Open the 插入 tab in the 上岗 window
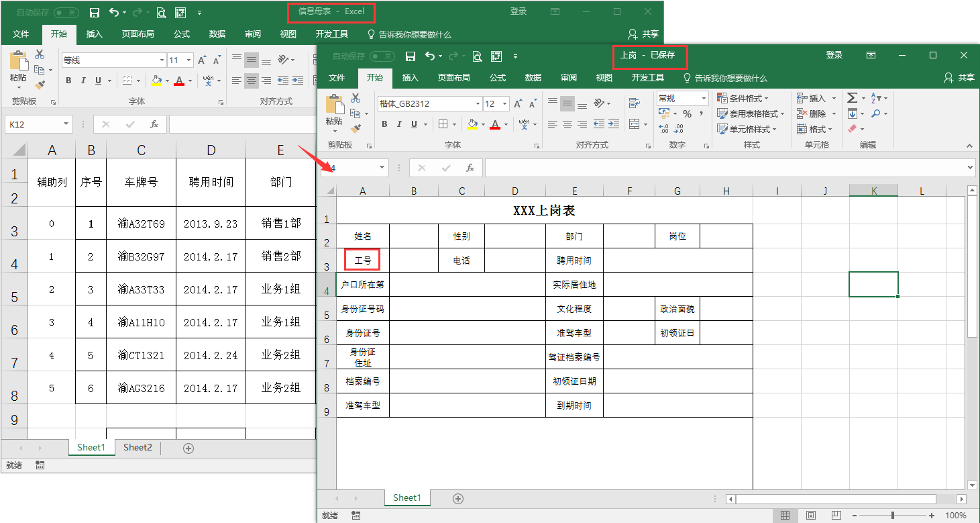980x523 pixels. pyautogui.click(x=410, y=78)
